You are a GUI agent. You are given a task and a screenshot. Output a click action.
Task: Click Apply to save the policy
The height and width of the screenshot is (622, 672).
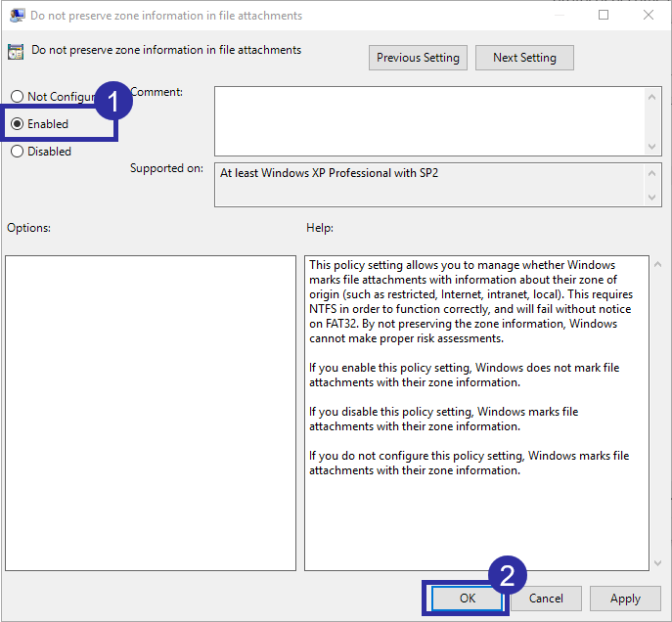625,599
